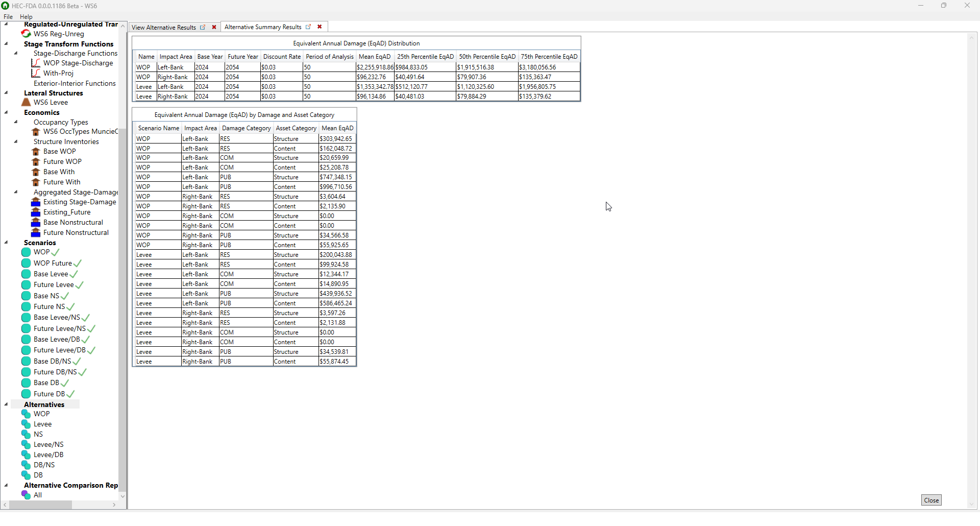
Task: Open the File menu
Action: click(x=8, y=17)
